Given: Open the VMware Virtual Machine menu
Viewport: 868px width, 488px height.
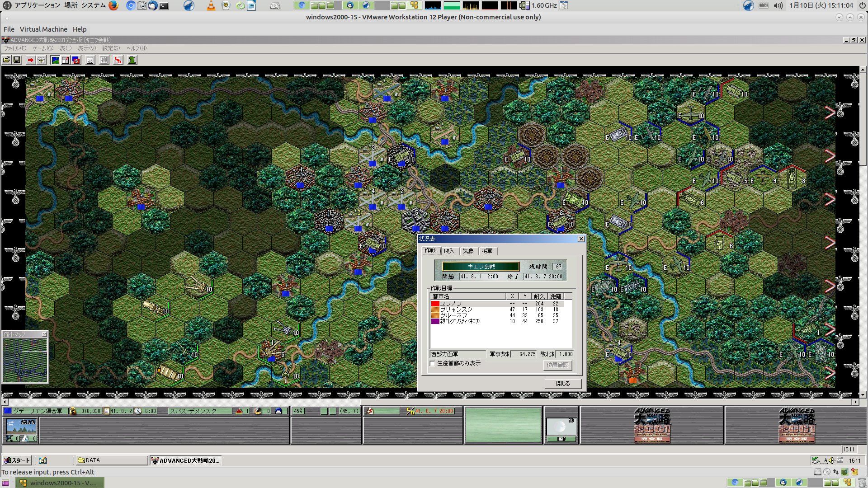Looking at the screenshot, I should coord(43,29).
